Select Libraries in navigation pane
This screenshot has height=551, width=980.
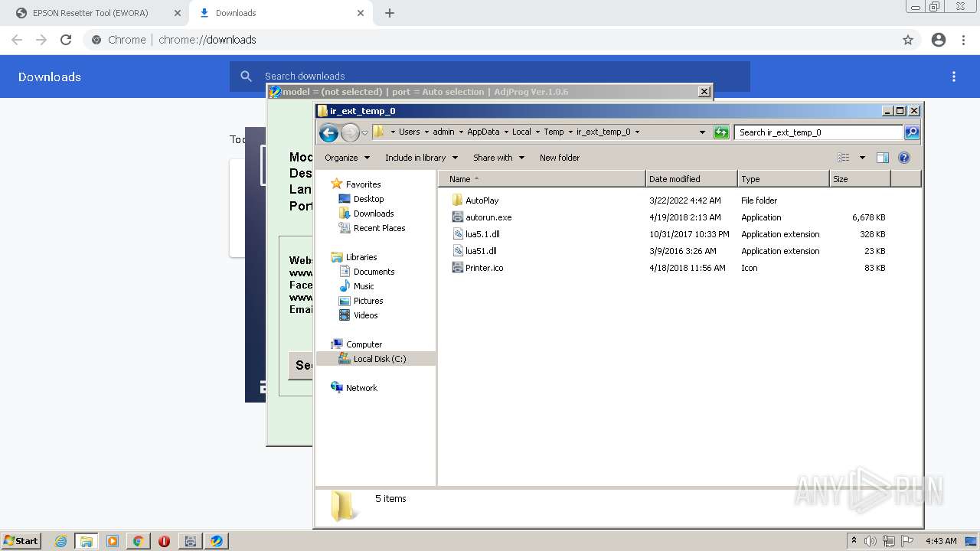click(361, 257)
